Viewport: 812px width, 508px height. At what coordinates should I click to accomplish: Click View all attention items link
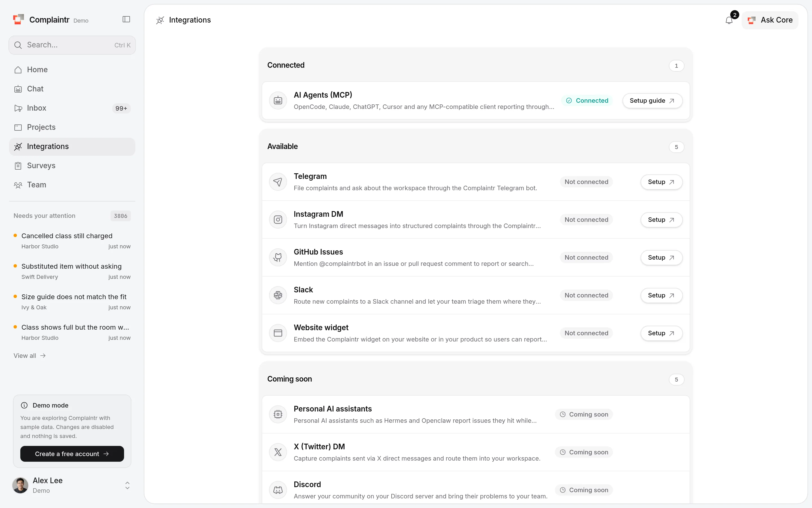30,356
